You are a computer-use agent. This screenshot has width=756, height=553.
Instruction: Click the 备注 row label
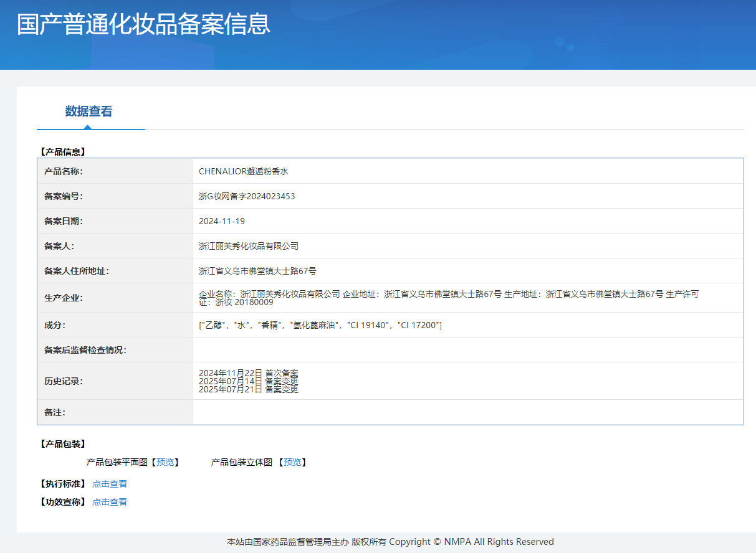[54, 412]
